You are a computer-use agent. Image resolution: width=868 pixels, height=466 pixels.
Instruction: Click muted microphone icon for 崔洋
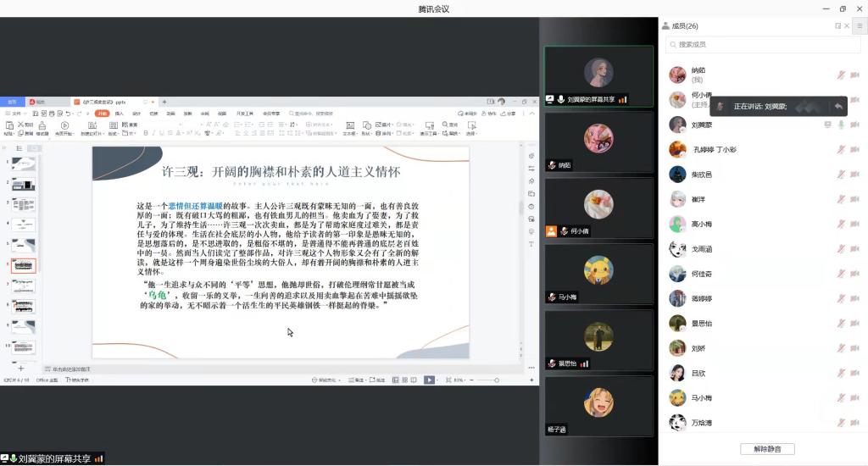click(x=841, y=200)
